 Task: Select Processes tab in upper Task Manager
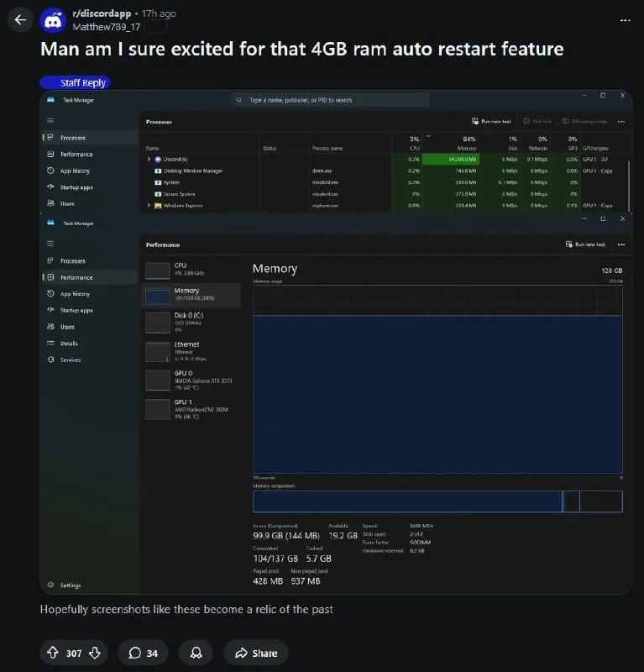[89, 138]
